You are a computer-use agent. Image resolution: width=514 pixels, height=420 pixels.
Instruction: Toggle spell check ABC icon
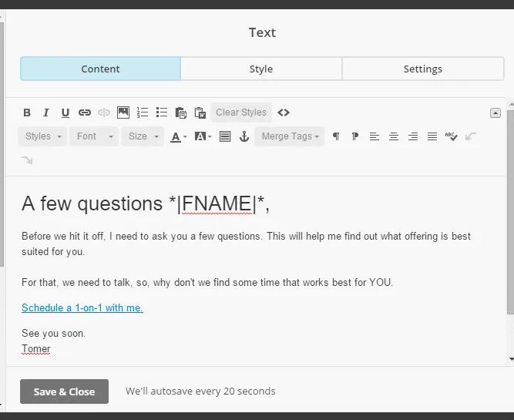click(x=451, y=136)
